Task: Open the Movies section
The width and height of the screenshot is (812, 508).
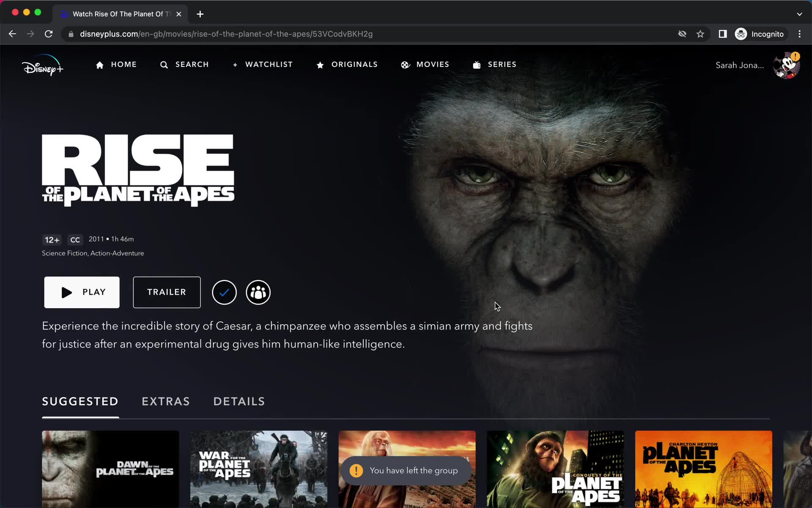Action: 425,64
